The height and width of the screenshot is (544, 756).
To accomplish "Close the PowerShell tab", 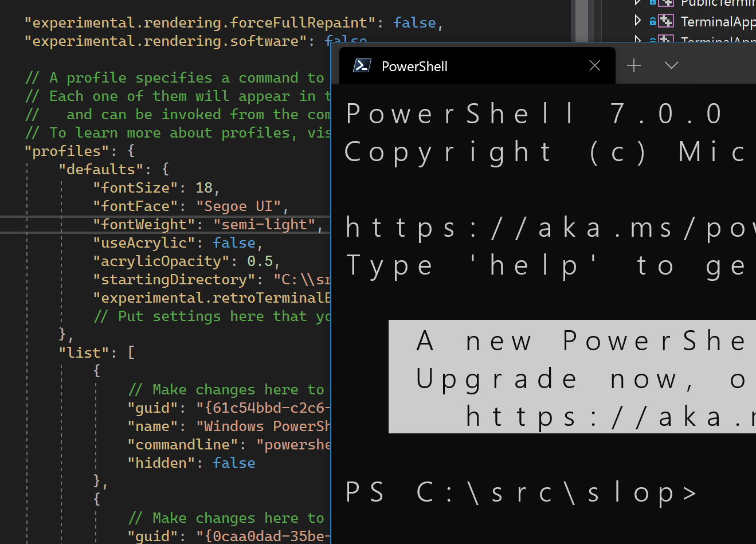I will pos(595,66).
